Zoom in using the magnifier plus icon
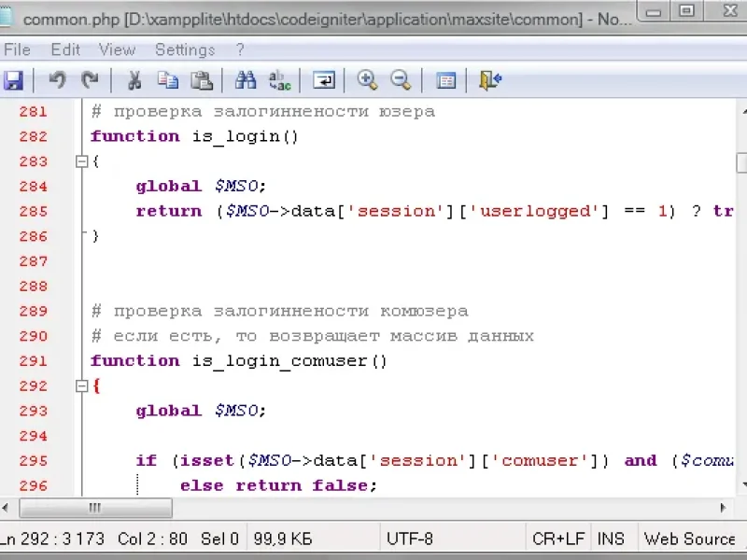Screen dimensions: 747x560 [x=368, y=81]
